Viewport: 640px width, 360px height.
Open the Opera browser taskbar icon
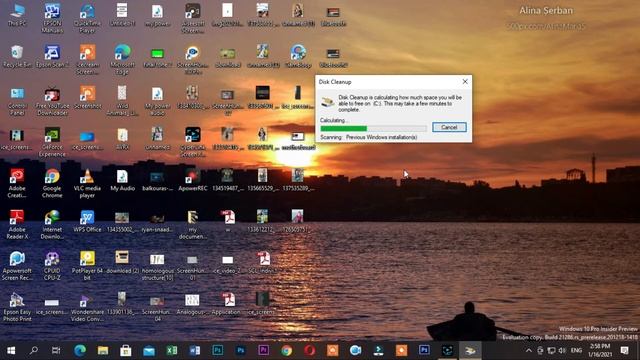[x=309, y=350]
